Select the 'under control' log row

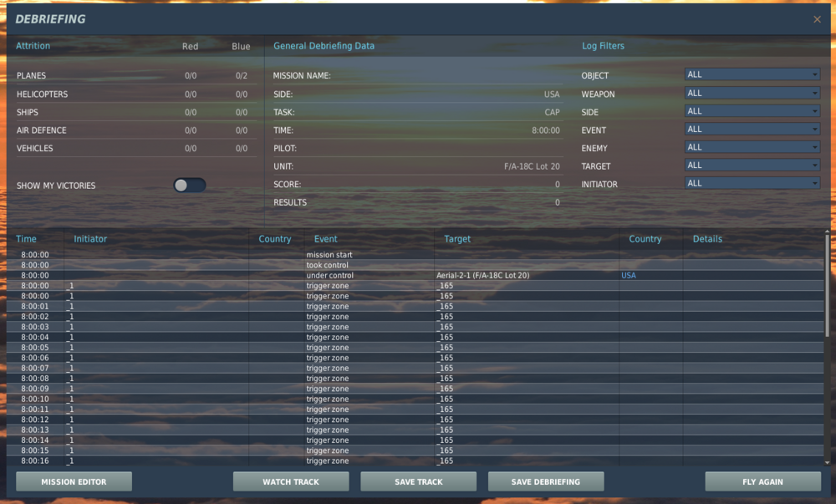415,276
